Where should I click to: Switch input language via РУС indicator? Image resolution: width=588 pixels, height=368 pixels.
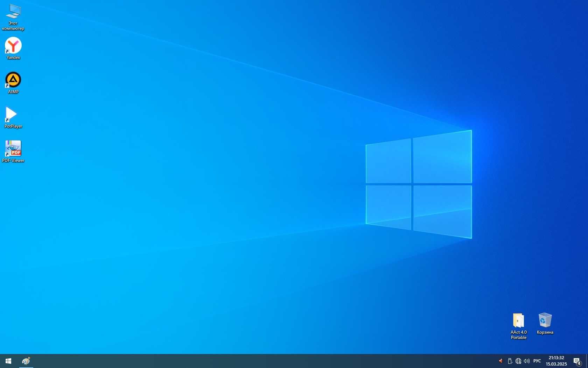tap(537, 361)
